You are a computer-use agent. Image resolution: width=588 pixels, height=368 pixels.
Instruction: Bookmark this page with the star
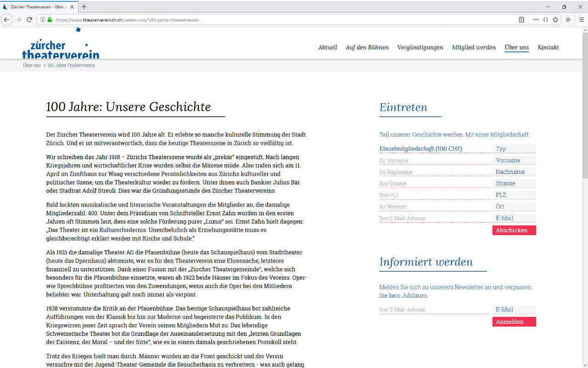point(555,20)
